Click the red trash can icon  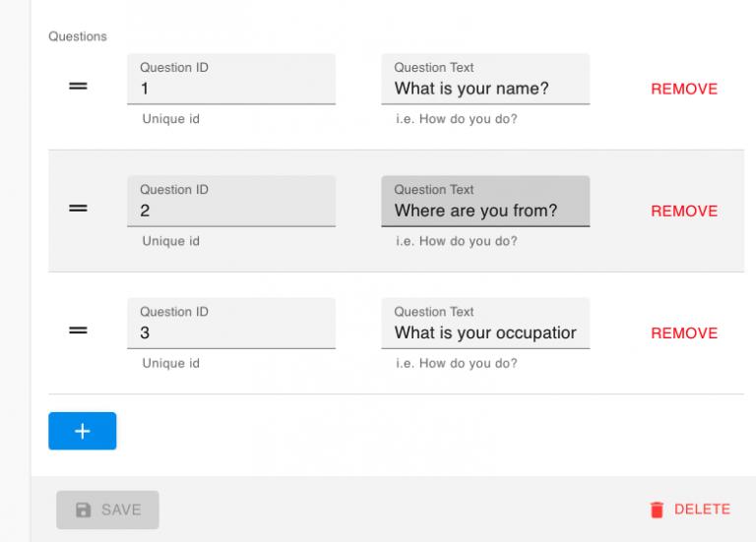coord(657,510)
